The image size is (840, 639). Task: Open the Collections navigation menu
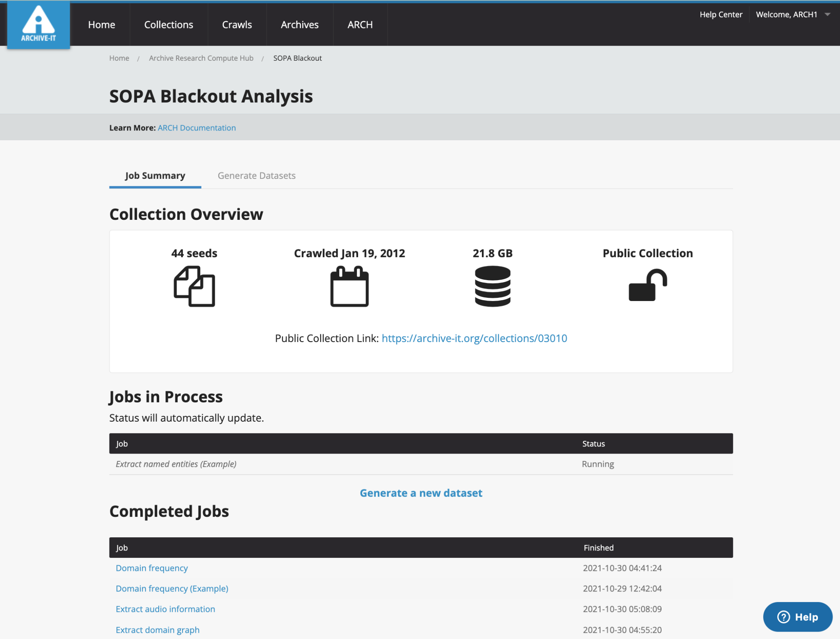pyautogui.click(x=169, y=25)
